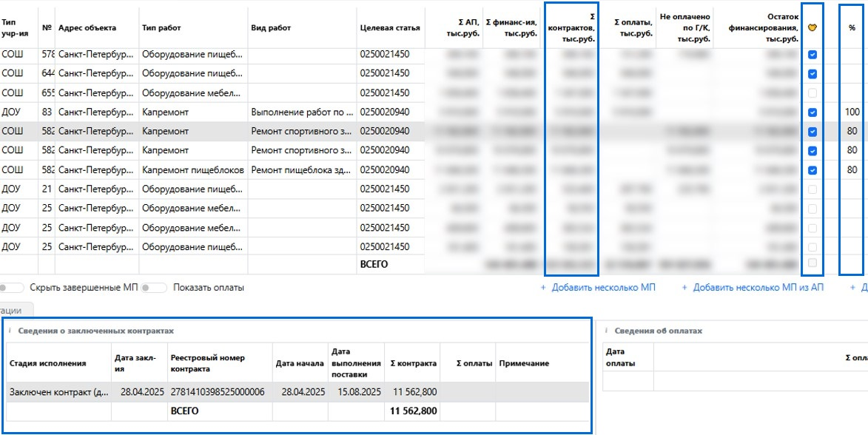Click plus icon of 'Добавить несколько МП'
This screenshot has height=435, width=868.
(x=543, y=288)
